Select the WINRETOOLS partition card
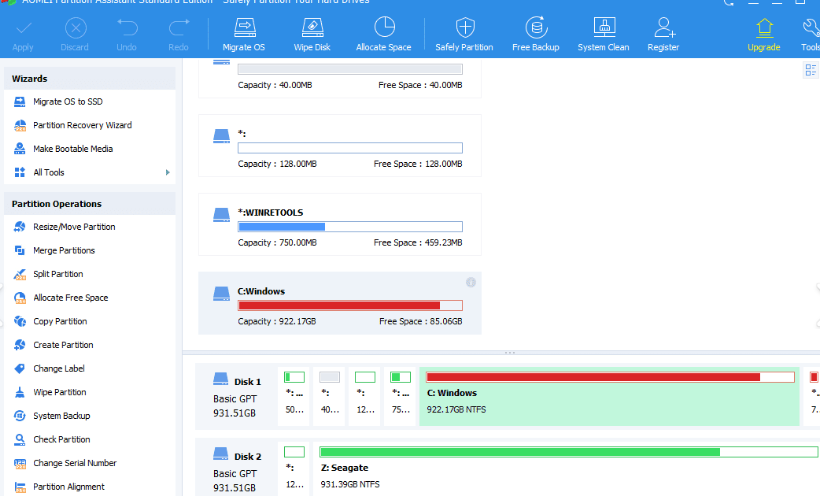This screenshot has height=496, width=820. tap(339, 224)
